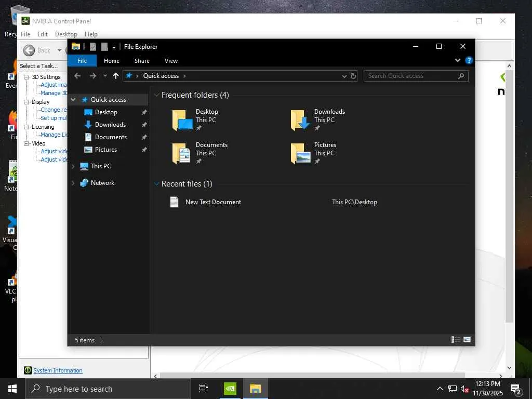Open the Help menu in NVIDIA Control Panel
The width and height of the screenshot is (532, 399).
point(91,34)
